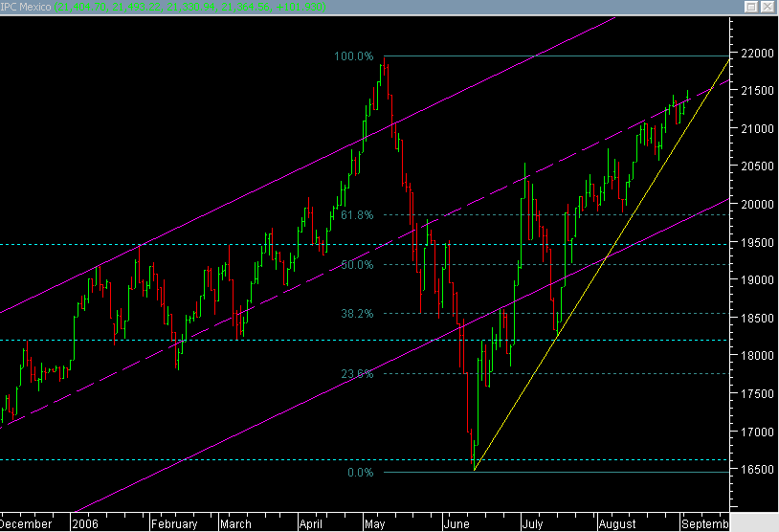
Task: Select the 23.6% Fibonacci level label
Action: [357, 374]
